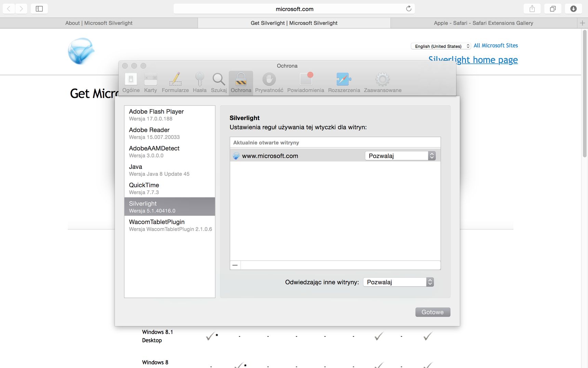The height and width of the screenshot is (368, 588).
Task: Open the Formularze preferences pane
Action: click(x=175, y=83)
